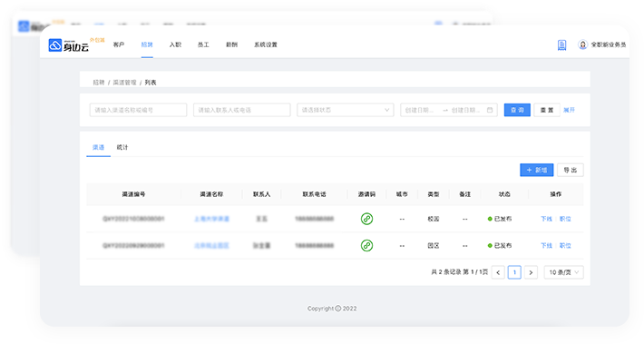This screenshot has width=644, height=344.
Task: Click the 重置 reset button
Action: click(547, 110)
